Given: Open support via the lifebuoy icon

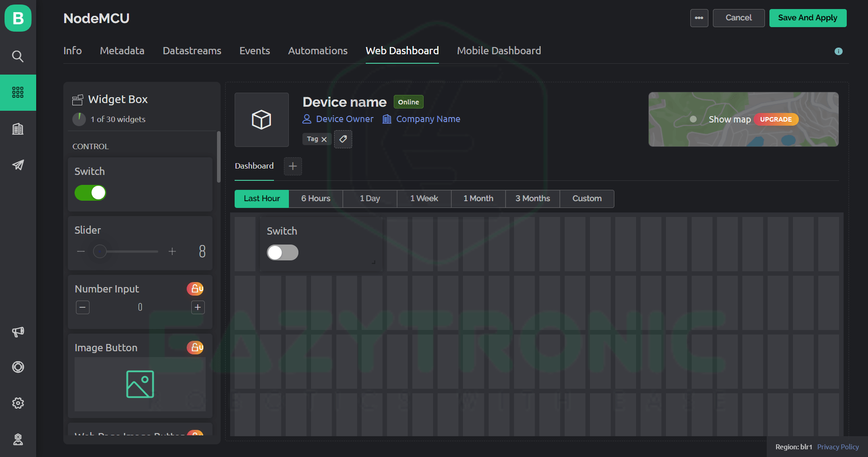Looking at the screenshot, I should click(18, 367).
